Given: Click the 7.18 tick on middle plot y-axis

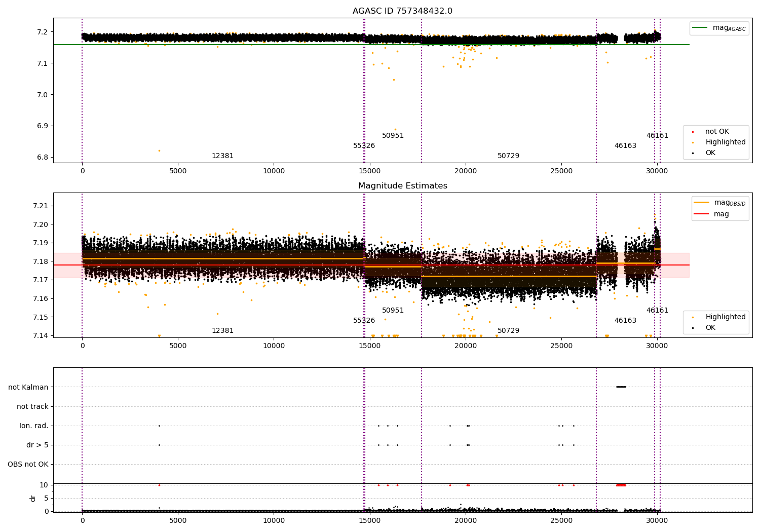Looking at the screenshot, I should (40, 262).
